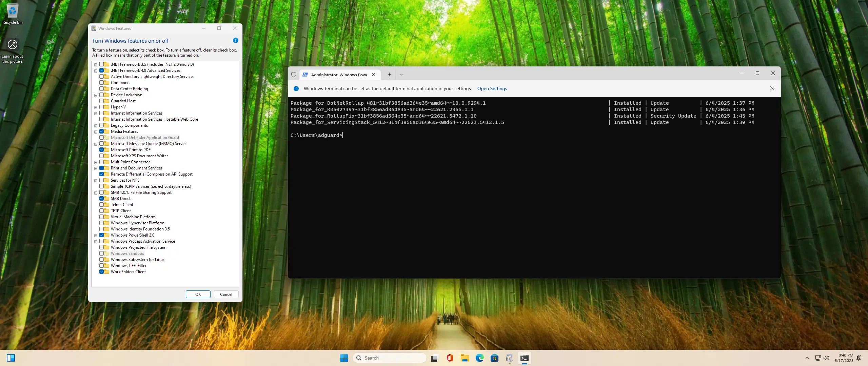Click the Open Settings link

click(492, 88)
